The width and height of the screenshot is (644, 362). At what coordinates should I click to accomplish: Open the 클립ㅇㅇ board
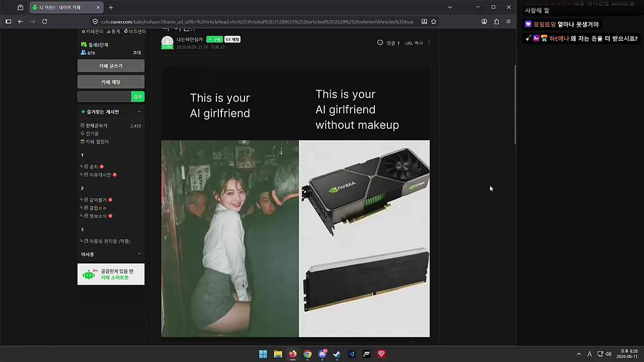pyautogui.click(x=98, y=208)
